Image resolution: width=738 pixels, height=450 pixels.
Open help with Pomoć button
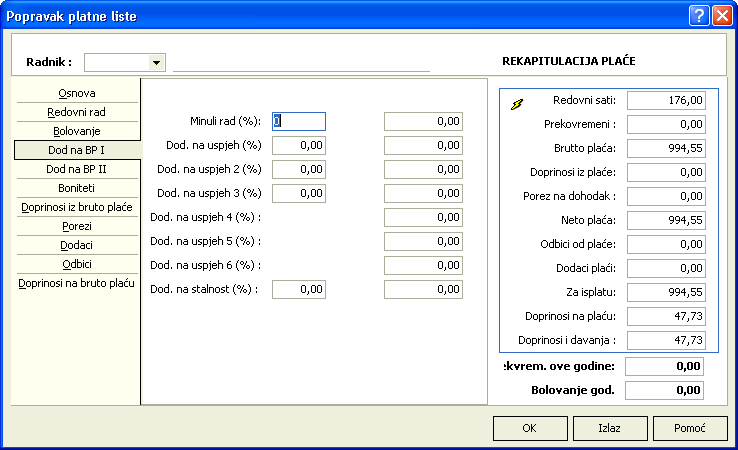[x=689, y=428]
